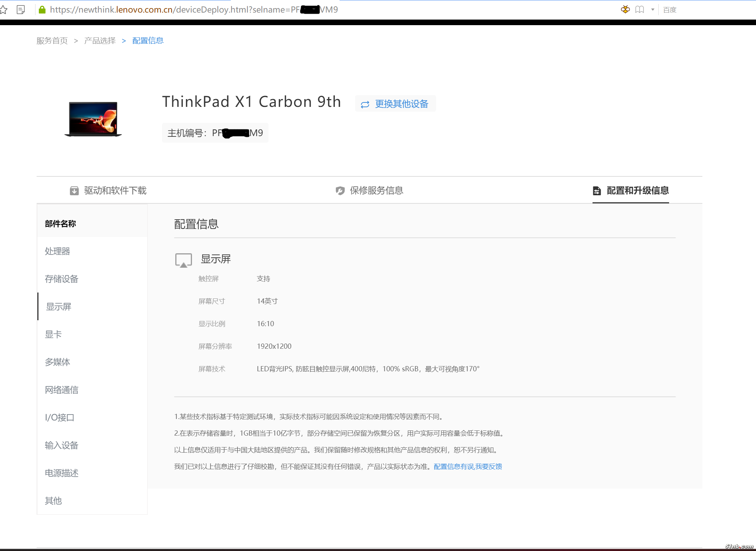Screen dimensions: 756x551
Task: Click the ThinkPad laptop thumbnail image
Action: click(93, 119)
